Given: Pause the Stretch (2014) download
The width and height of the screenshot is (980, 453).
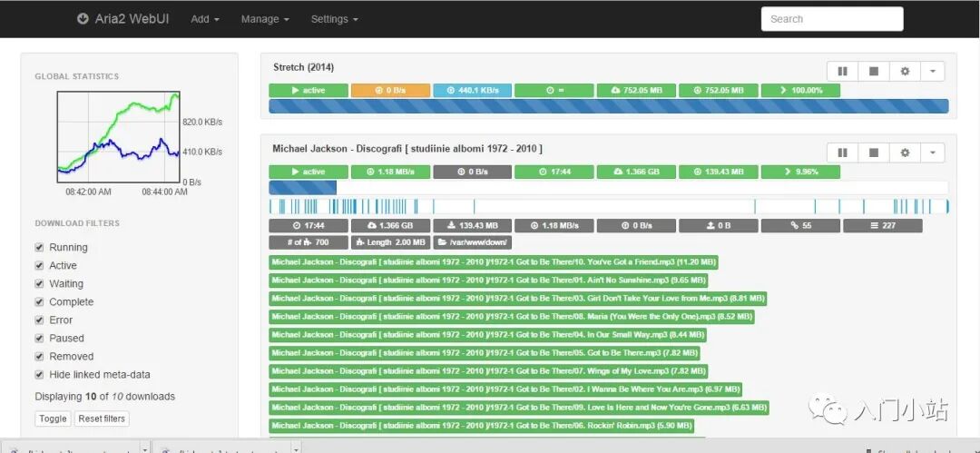Looking at the screenshot, I should point(842,72).
